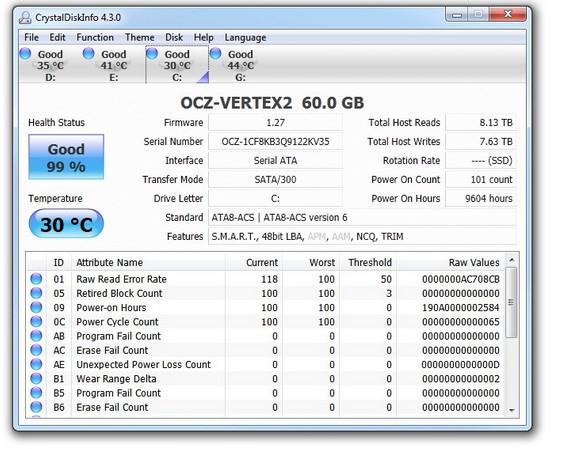The width and height of the screenshot is (564, 449).
Task: Click the Attribute Name column header
Action: tap(148, 262)
